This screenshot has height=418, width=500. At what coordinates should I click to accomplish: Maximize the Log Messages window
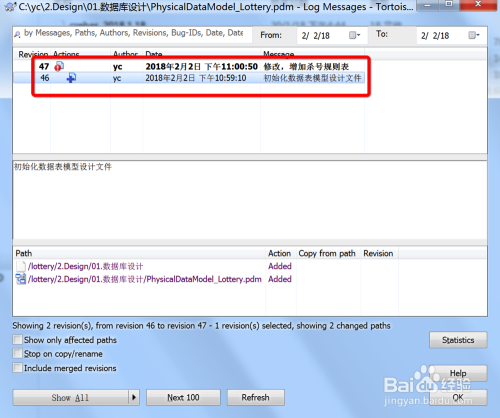pos(449,5)
